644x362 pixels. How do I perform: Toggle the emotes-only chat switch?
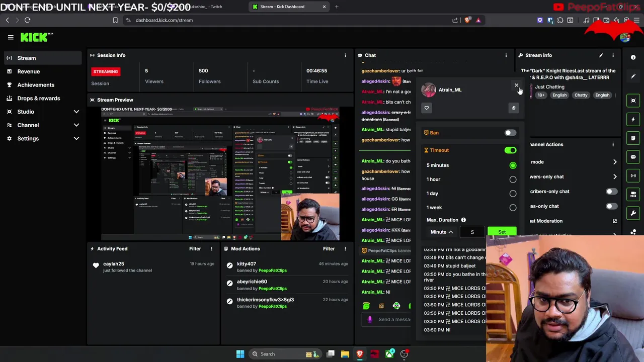pyautogui.click(x=611, y=206)
